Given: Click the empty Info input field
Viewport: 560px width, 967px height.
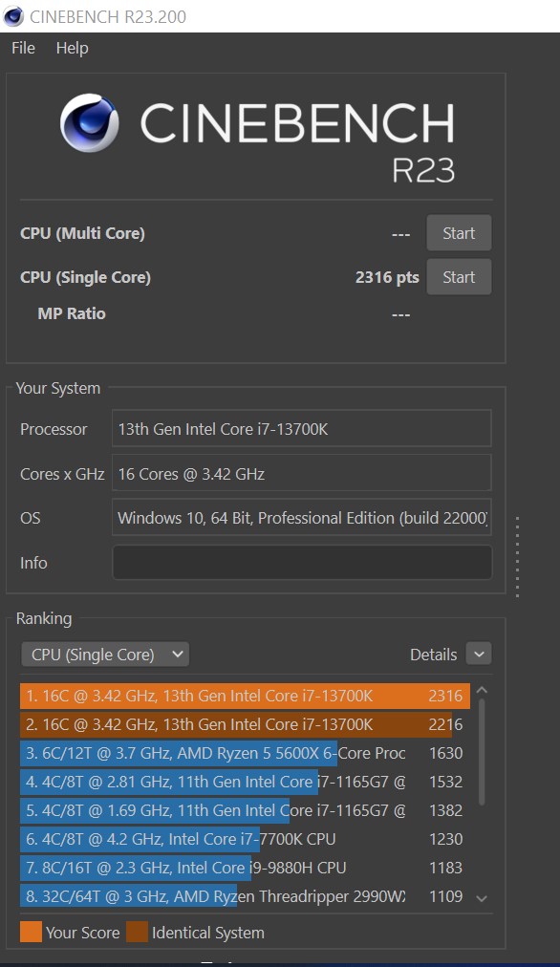Looking at the screenshot, I should tap(302, 563).
